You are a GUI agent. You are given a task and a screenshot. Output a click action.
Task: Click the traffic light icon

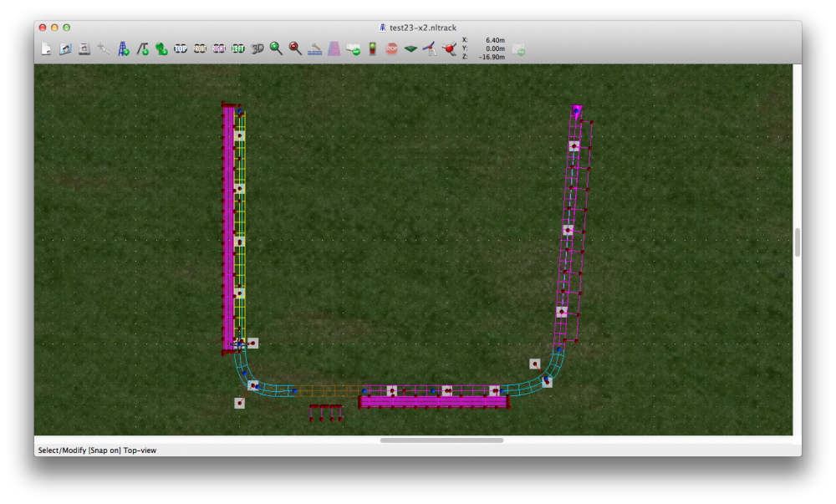click(372, 49)
